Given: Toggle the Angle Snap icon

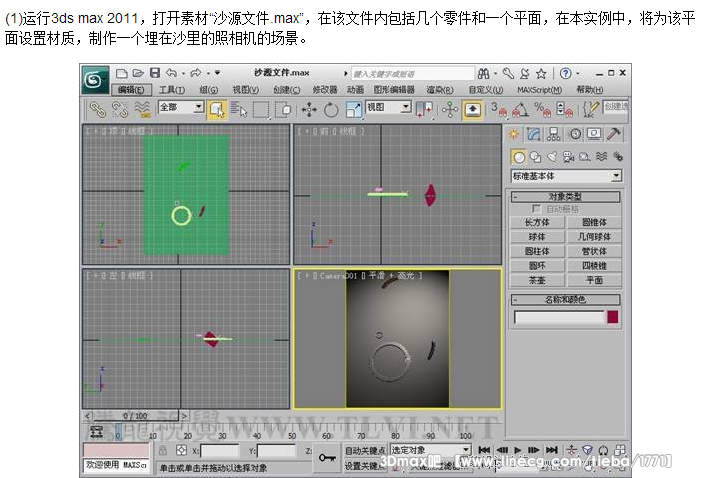Looking at the screenshot, I should 521,110.
